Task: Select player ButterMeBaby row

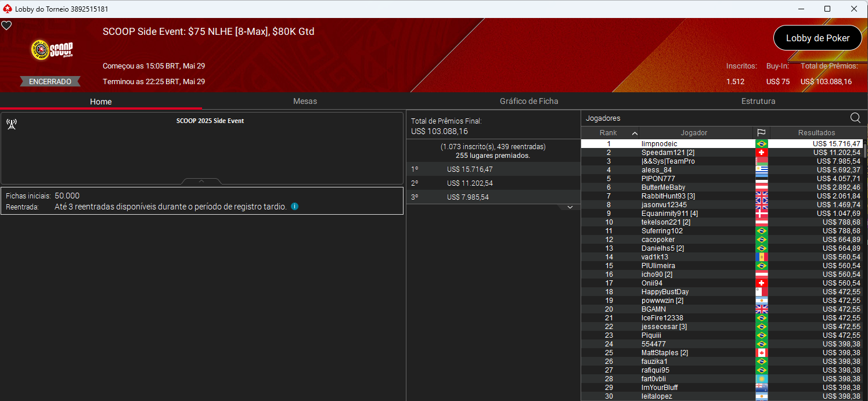Action: click(722, 187)
